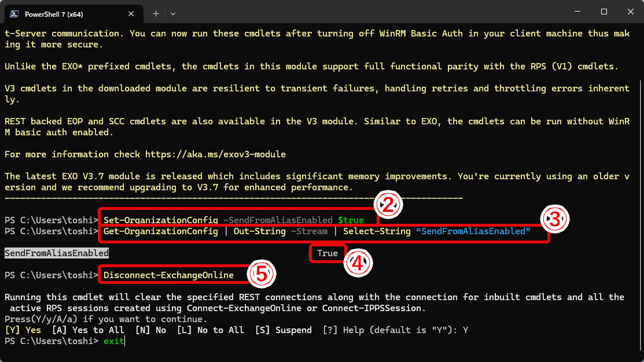
Task: Open a new terminal tab
Action: pyautogui.click(x=156, y=14)
